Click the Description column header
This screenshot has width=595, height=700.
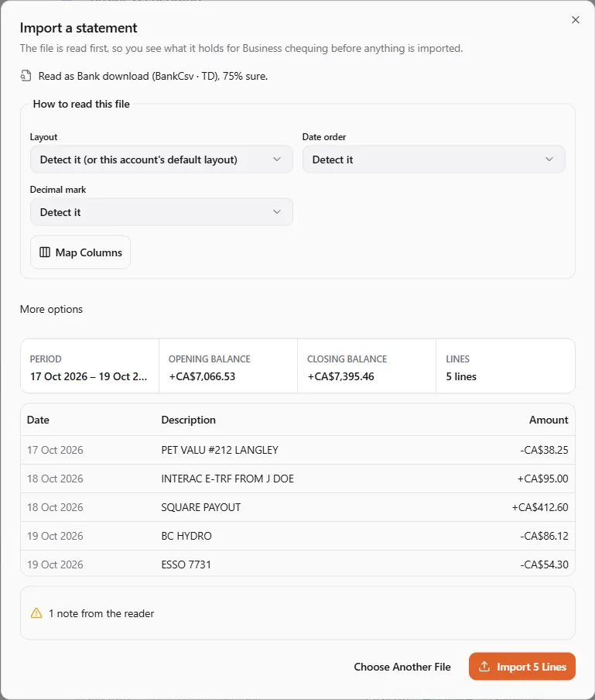(188, 420)
